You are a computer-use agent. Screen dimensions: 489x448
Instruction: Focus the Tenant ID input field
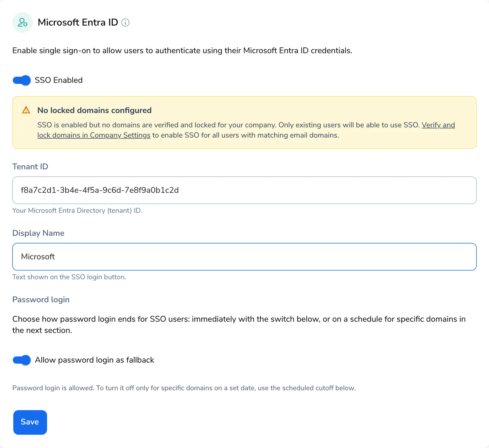coord(244,190)
